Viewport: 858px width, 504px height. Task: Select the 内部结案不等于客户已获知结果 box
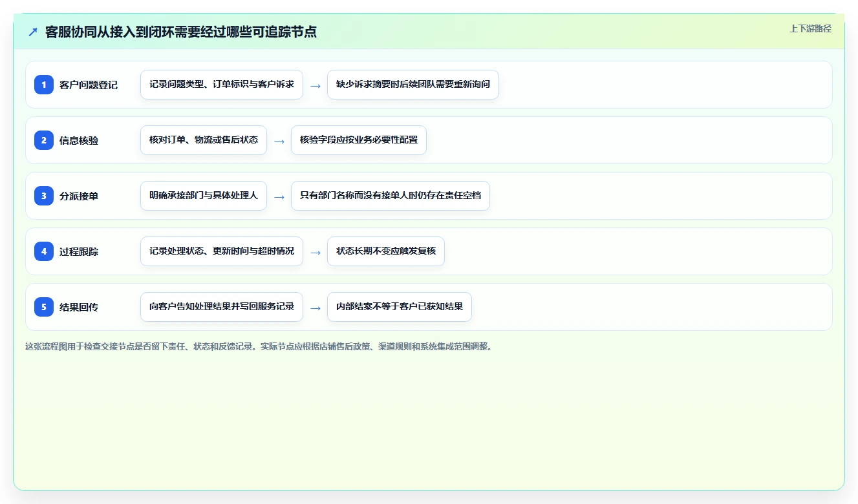400,307
